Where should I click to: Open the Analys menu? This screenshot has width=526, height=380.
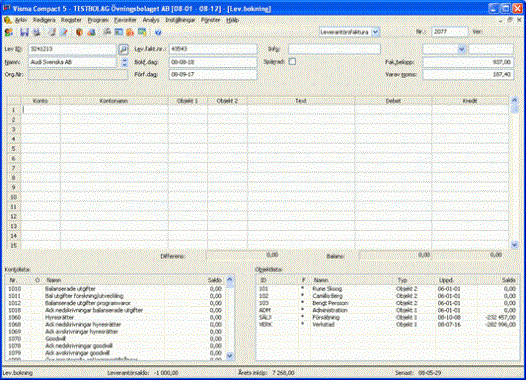(151, 20)
